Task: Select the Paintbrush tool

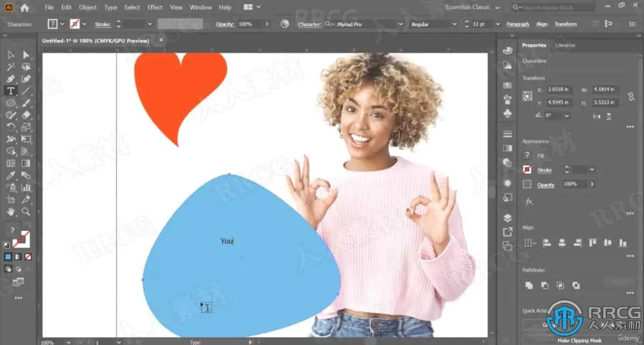Action: pyautogui.click(x=26, y=102)
